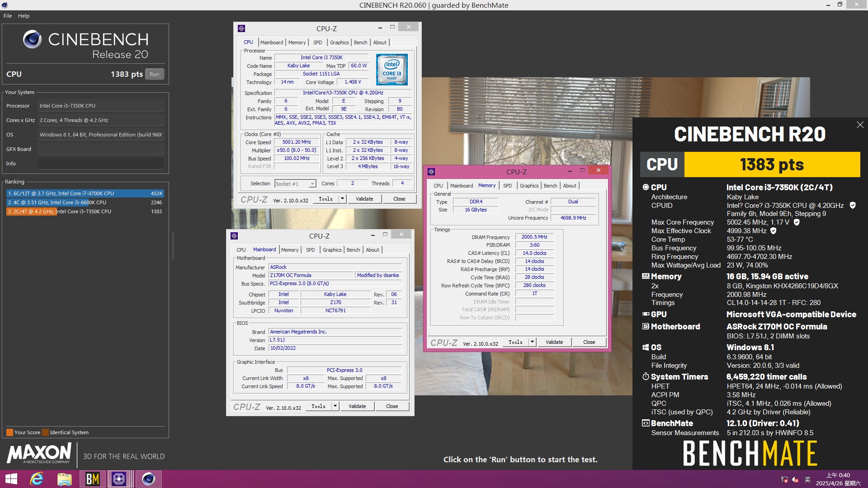
Task: Click the BenchMate version icon
Action: click(x=646, y=423)
